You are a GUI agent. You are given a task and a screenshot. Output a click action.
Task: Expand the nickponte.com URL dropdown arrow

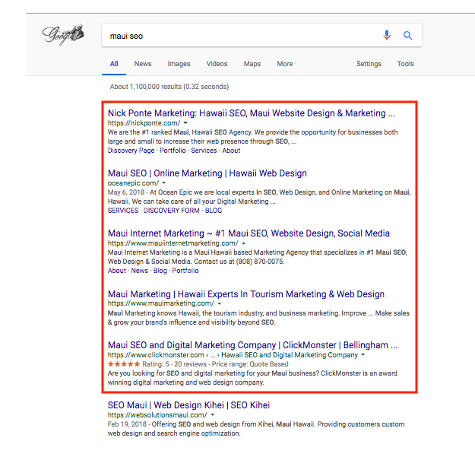[x=185, y=123]
